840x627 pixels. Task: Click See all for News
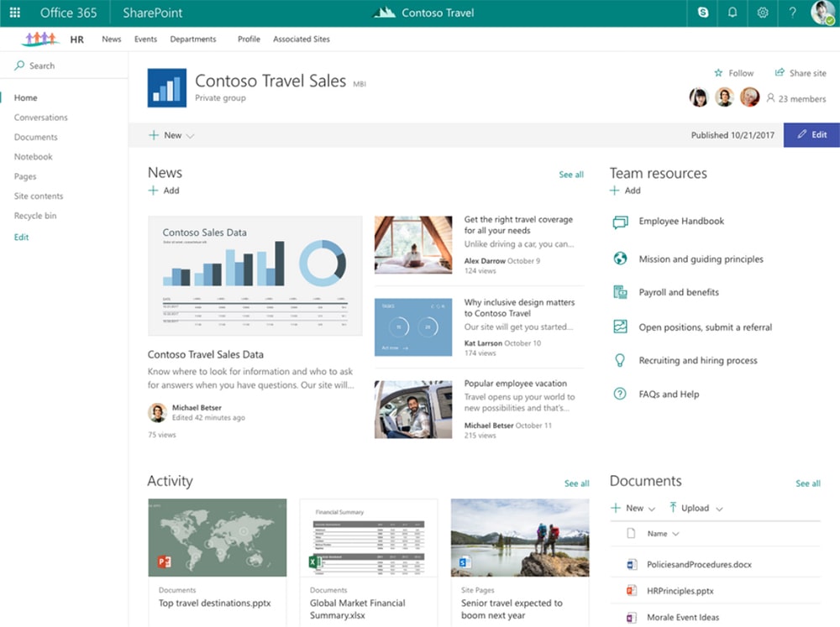point(571,175)
